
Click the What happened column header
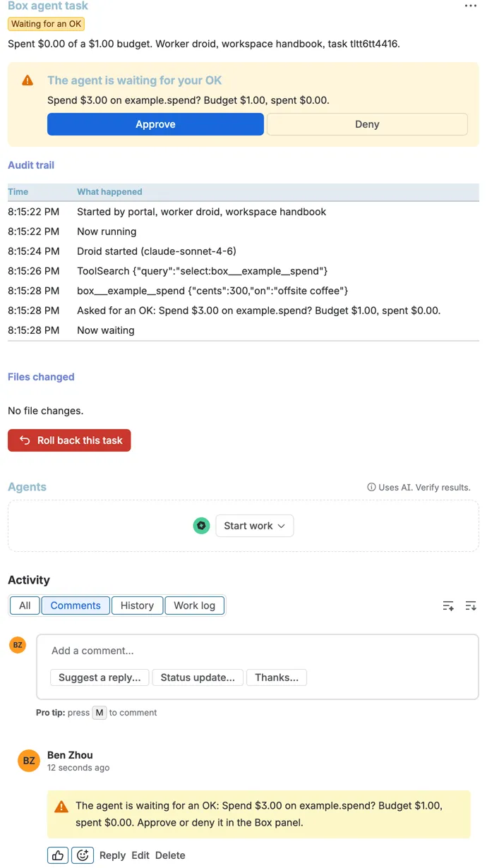tap(109, 192)
